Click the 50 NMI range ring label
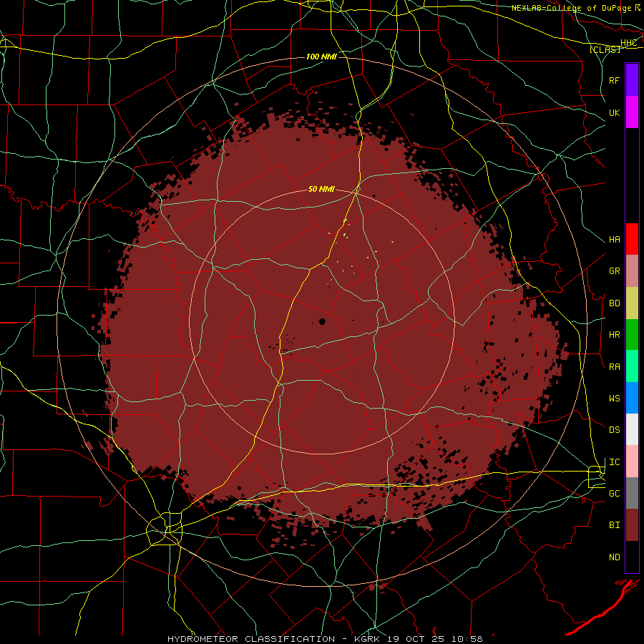This screenshot has height=644, width=644. [321, 190]
